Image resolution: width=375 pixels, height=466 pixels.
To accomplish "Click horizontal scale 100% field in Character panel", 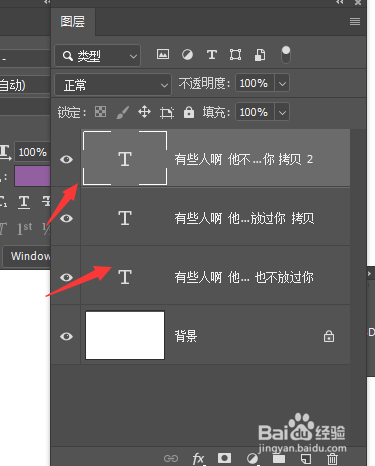I will pos(32,152).
